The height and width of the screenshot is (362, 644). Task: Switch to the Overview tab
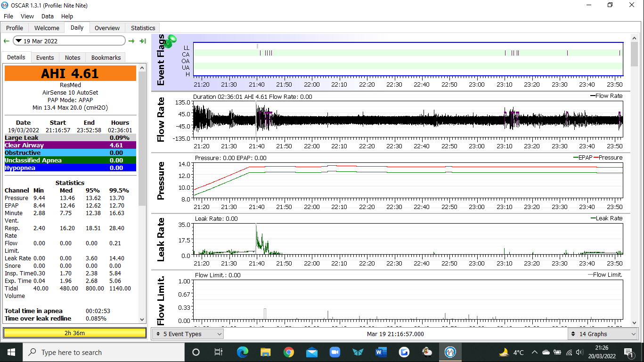pos(107,28)
